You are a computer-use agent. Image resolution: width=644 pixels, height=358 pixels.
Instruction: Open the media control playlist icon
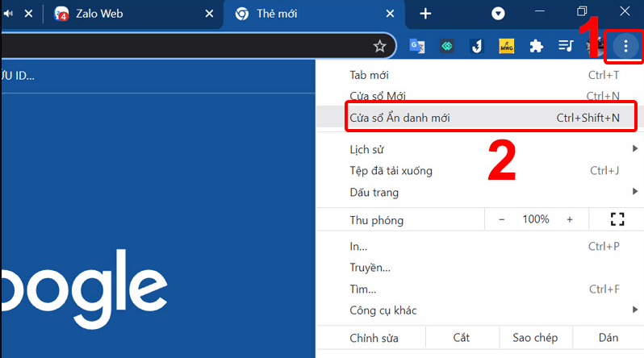click(566, 47)
